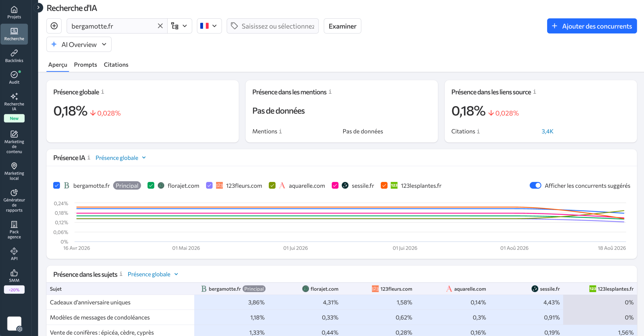Click info icon next to Présence globale card
Image resolution: width=644 pixels, height=336 pixels.
point(103,92)
